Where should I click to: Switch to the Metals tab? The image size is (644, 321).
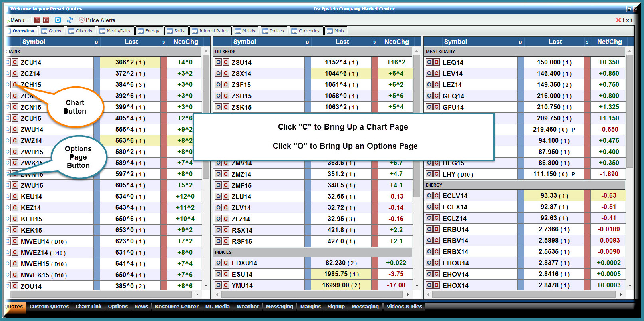[245, 31]
